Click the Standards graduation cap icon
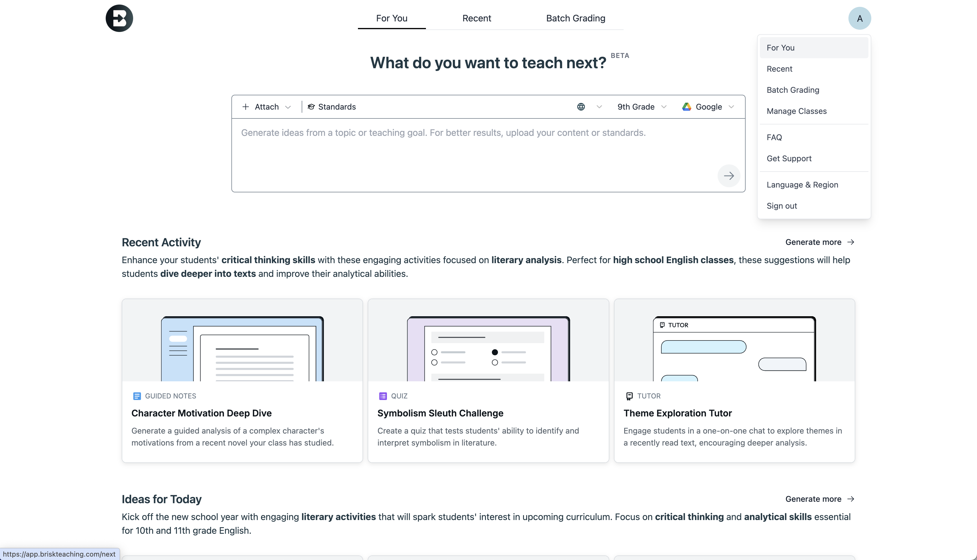The width and height of the screenshot is (977, 560). [311, 107]
